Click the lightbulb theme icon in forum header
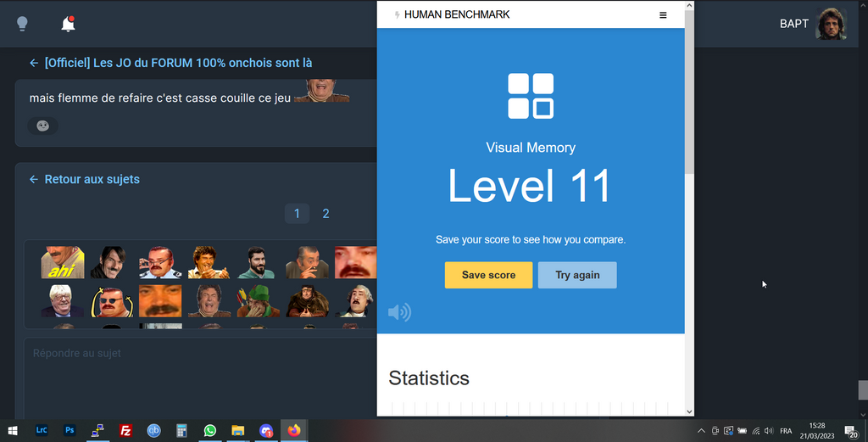Screen dimensions: 868x442 click(x=22, y=23)
